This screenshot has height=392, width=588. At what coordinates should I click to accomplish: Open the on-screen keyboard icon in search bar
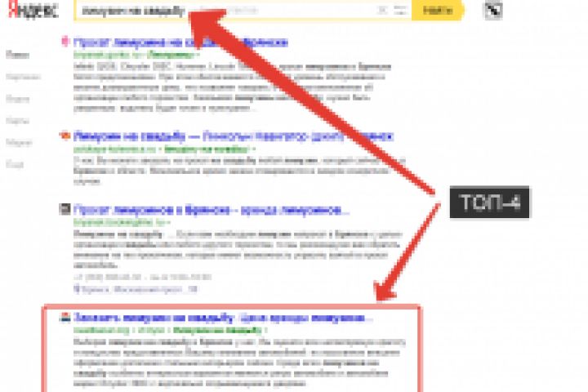point(399,10)
